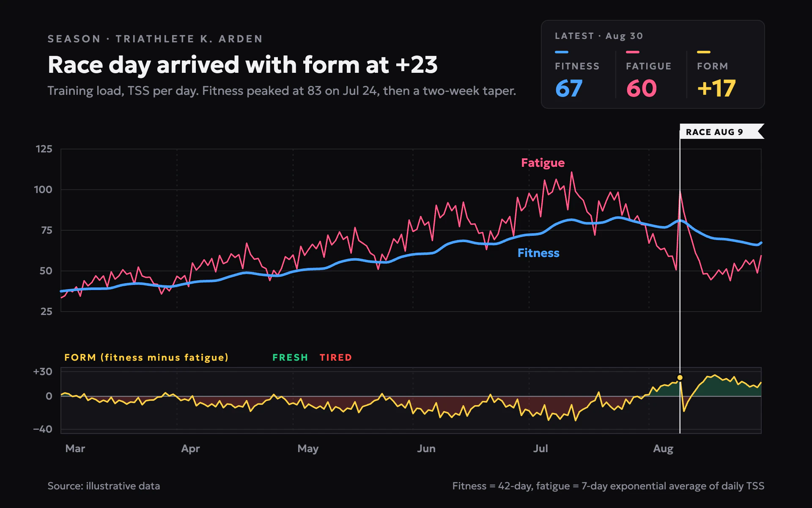Image resolution: width=812 pixels, height=508 pixels.
Task: Click the blue Fitness line label
Action: pos(538,253)
